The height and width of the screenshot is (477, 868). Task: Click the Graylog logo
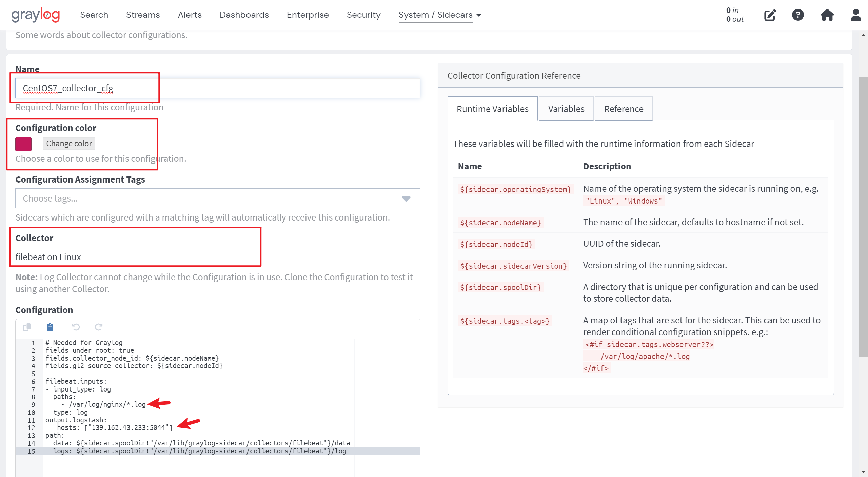click(36, 15)
